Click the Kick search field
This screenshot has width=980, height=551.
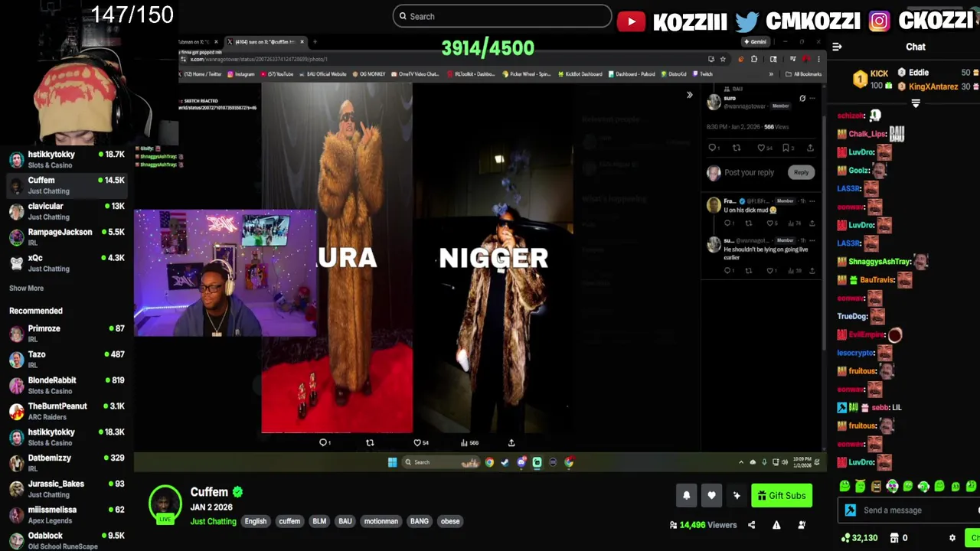point(502,16)
